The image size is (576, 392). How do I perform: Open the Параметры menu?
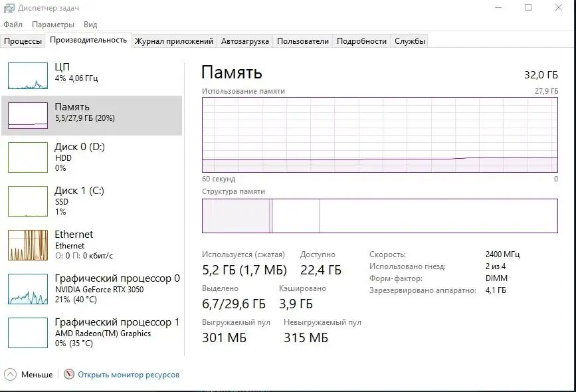pyautogui.click(x=53, y=24)
